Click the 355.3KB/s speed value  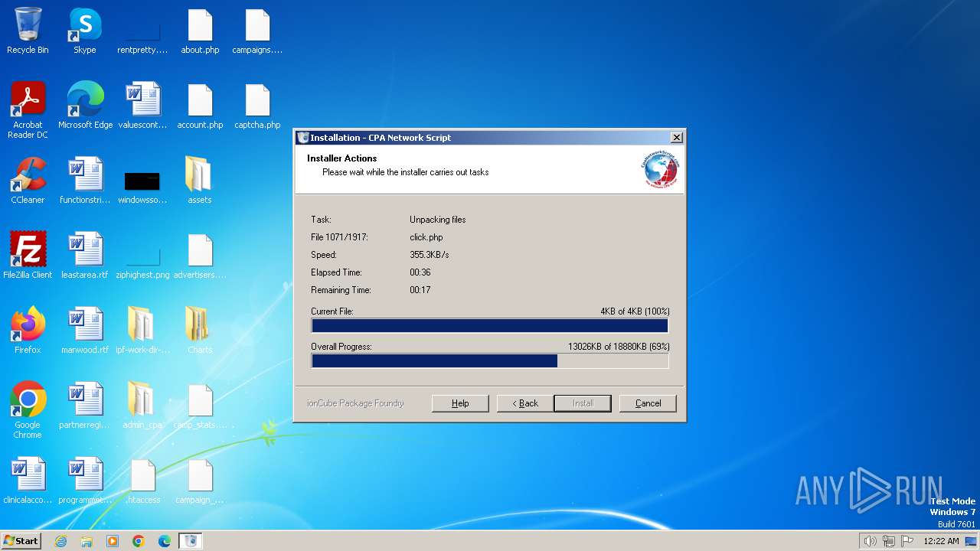pyautogui.click(x=430, y=255)
